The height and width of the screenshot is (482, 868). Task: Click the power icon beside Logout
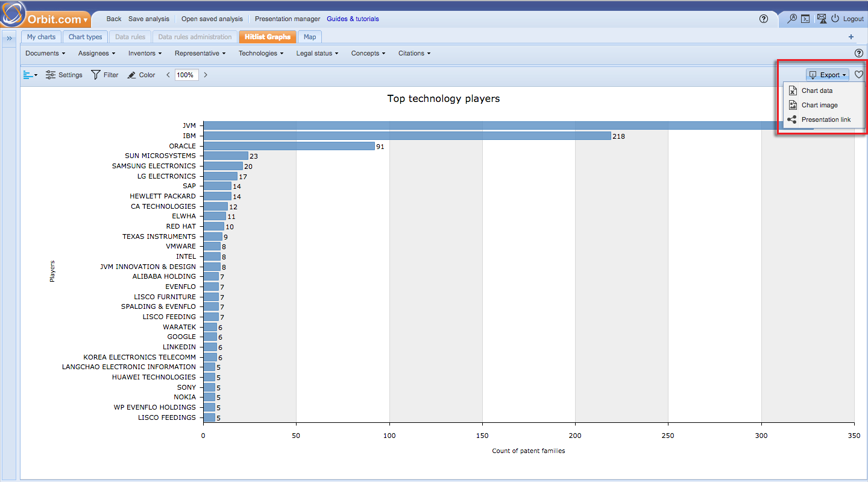[835, 19]
